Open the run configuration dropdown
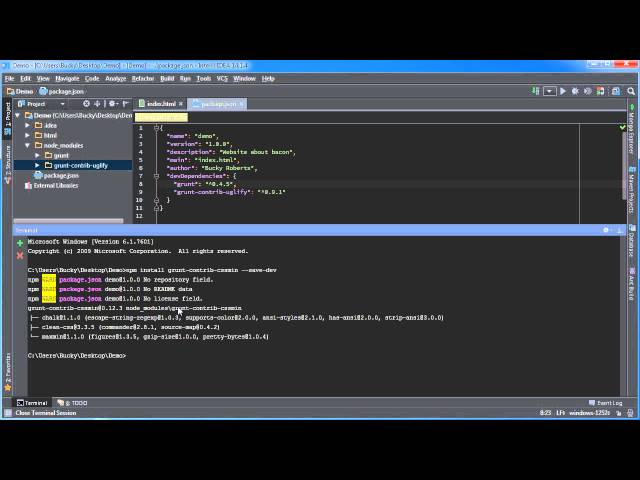The height and width of the screenshot is (480, 640). click(x=549, y=91)
